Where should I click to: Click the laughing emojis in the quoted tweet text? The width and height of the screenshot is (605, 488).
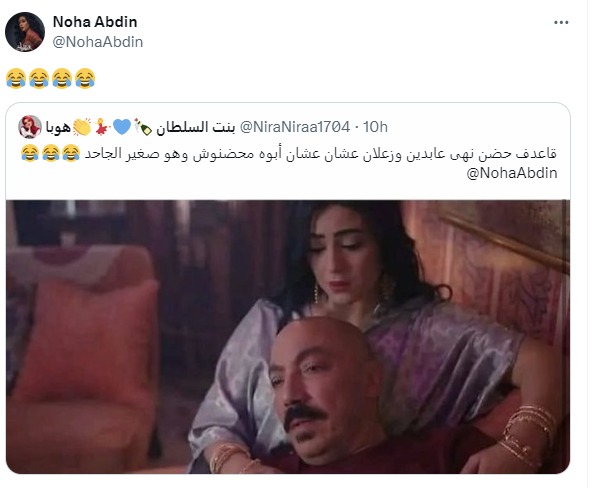(51, 153)
